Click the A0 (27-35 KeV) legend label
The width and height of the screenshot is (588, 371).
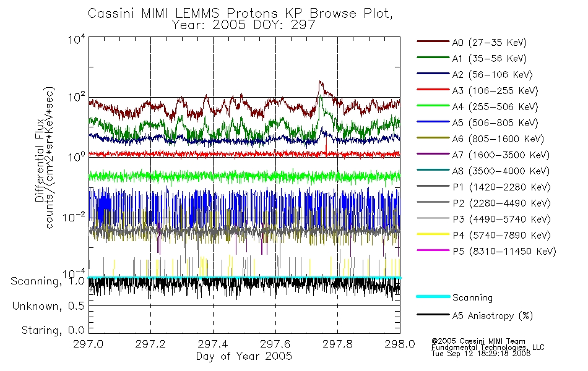click(x=489, y=43)
